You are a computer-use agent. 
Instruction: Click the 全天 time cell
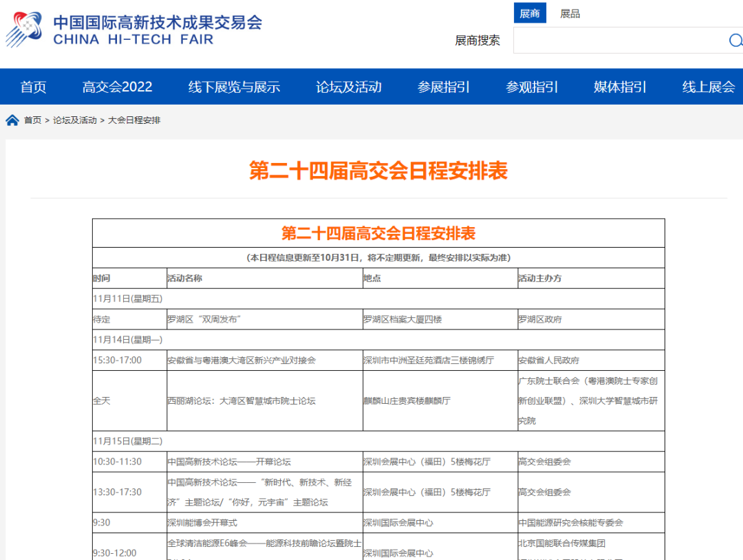click(x=129, y=401)
